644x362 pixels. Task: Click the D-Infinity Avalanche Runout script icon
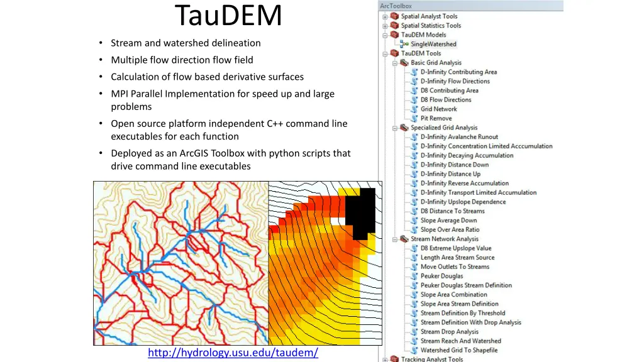pyautogui.click(x=414, y=136)
